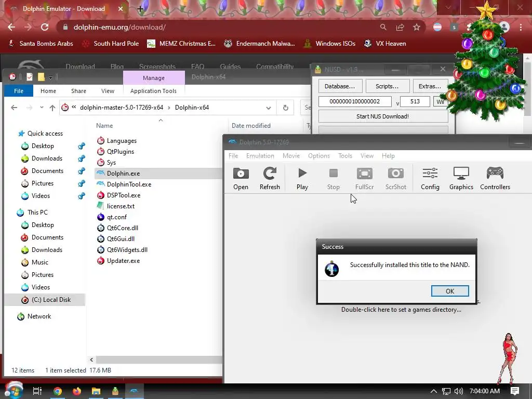
Task: Open Controllers settings in Dolphin toolbar
Action: tap(495, 179)
